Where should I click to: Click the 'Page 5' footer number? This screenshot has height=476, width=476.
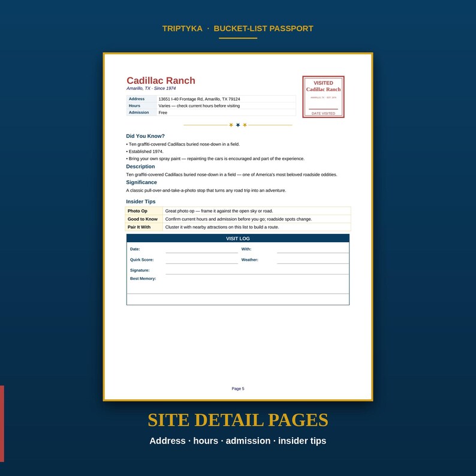(238, 388)
